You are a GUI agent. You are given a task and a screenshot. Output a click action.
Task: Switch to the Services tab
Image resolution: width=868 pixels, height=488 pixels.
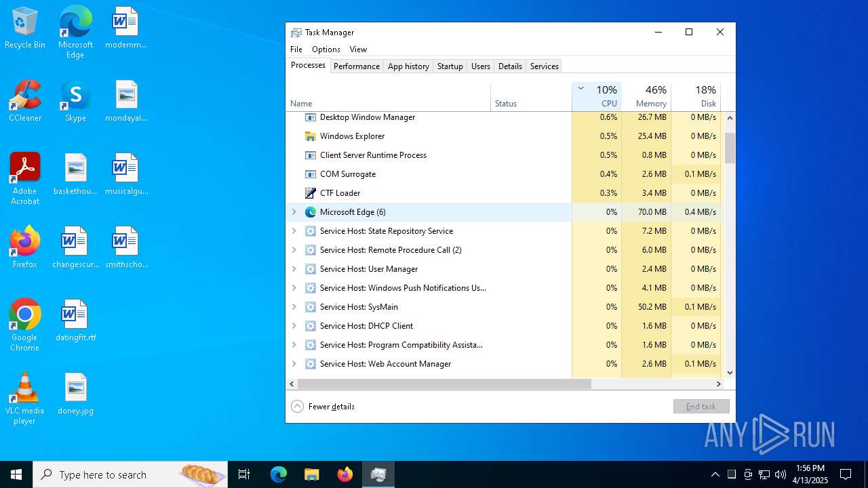tap(545, 66)
